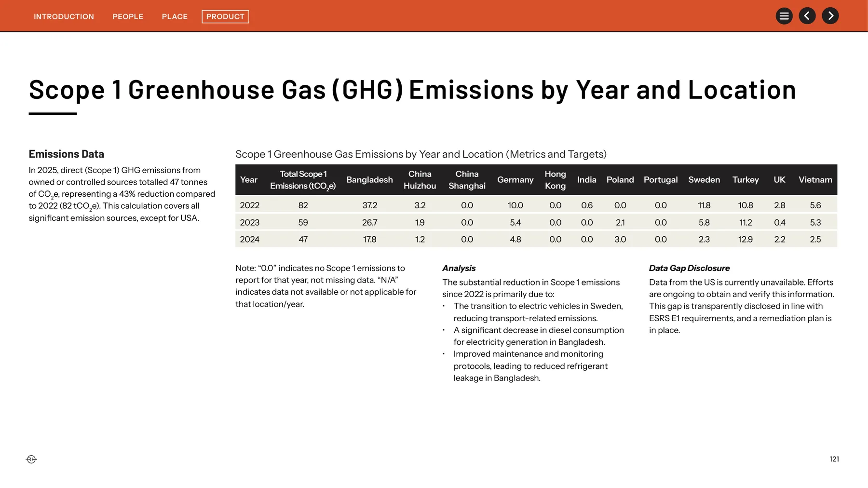Viewport: 868px width, 488px height.
Task: Click Turkey value "12.9"
Action: point(746,240)
